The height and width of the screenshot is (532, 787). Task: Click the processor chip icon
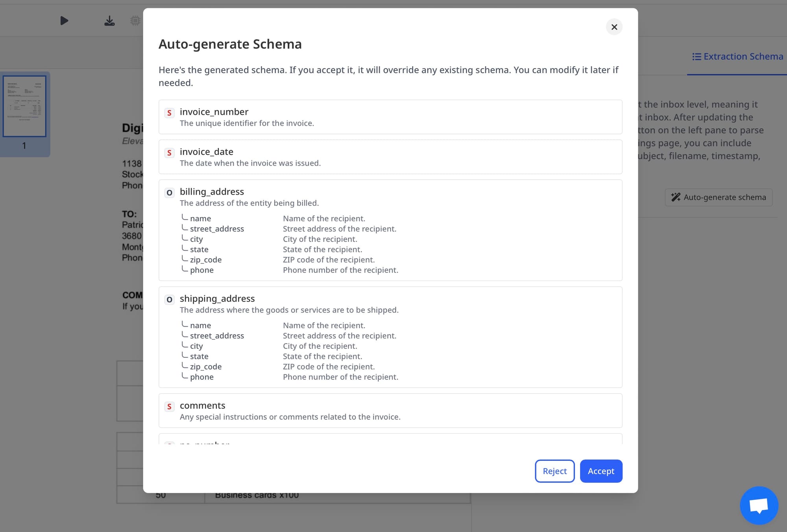pos(135,20)
